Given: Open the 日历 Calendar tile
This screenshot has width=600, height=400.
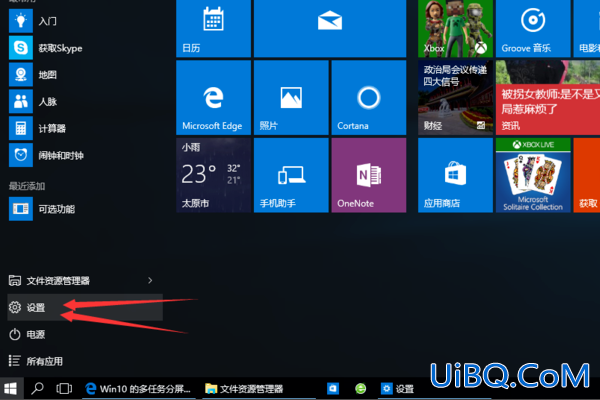Looking at the screenshot, I should click(213, 28).
